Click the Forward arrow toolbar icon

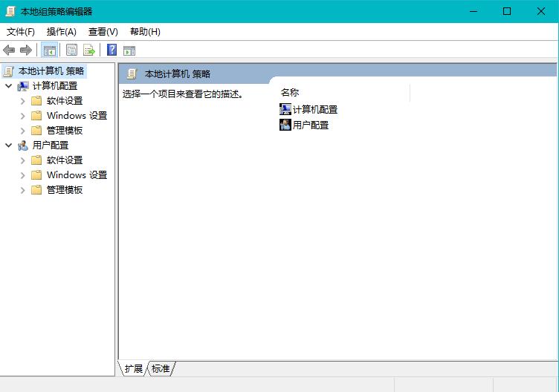tap(26, 50)
